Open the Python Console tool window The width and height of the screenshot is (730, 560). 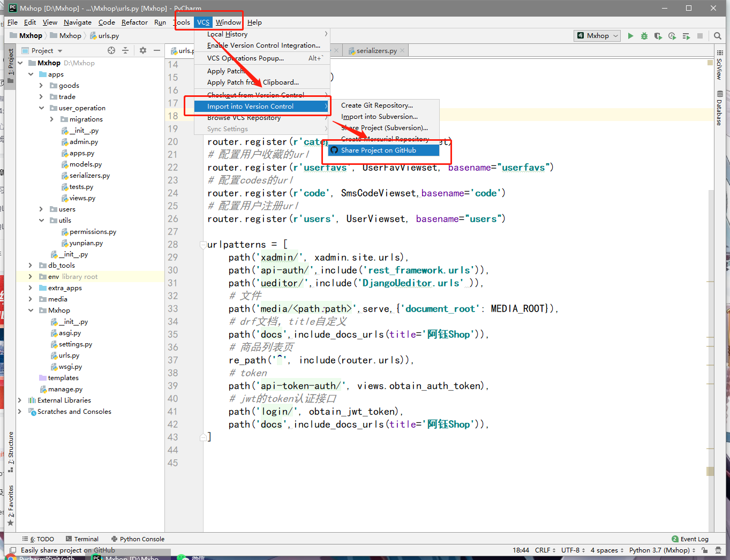coord(138,539)
